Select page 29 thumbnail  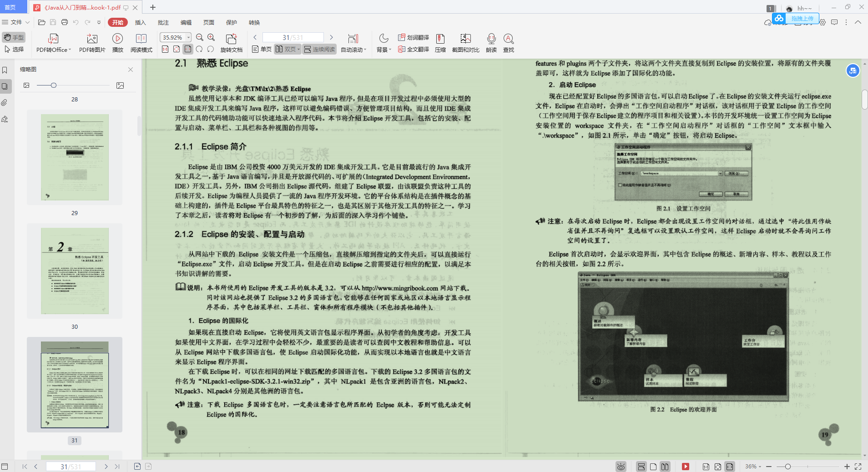point(75,157)
